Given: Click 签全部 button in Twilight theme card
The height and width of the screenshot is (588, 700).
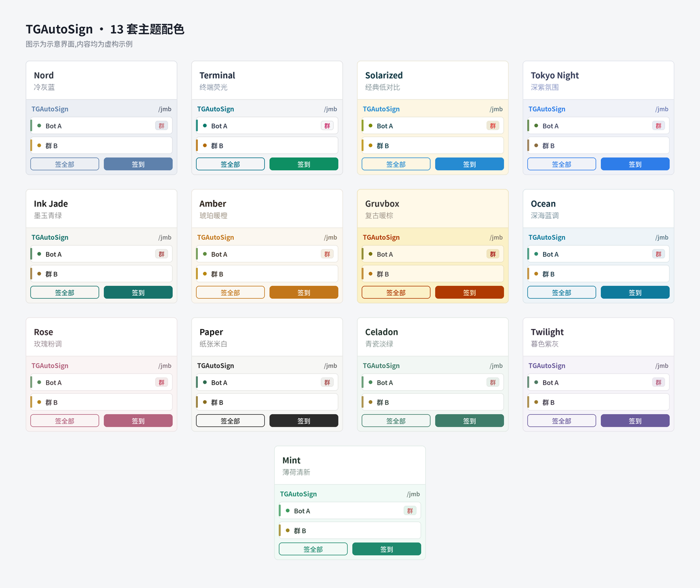Looking at the screenshot, I should 562,421.
